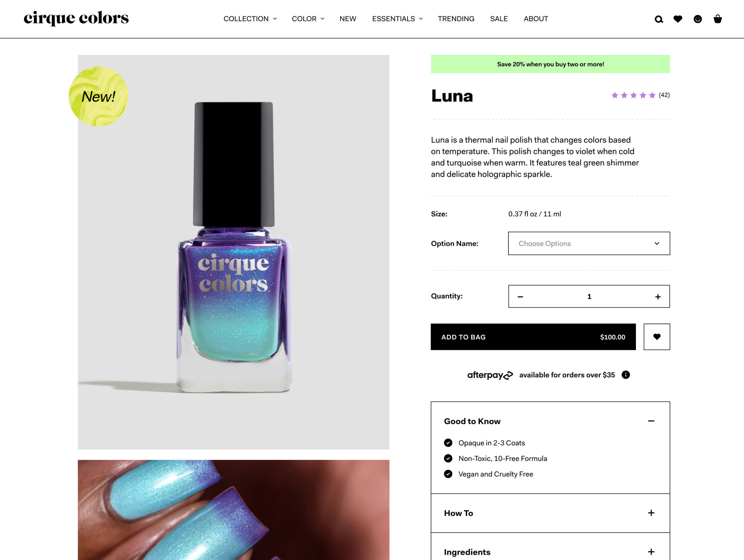Open the search icon in header
The image size is (744, 560).
click(659, 19)
